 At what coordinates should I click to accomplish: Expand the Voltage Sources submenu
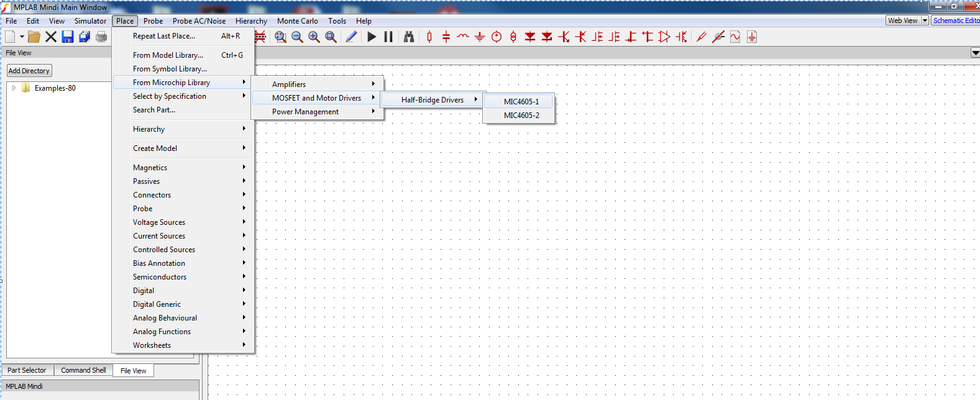(x=183, y=222)
